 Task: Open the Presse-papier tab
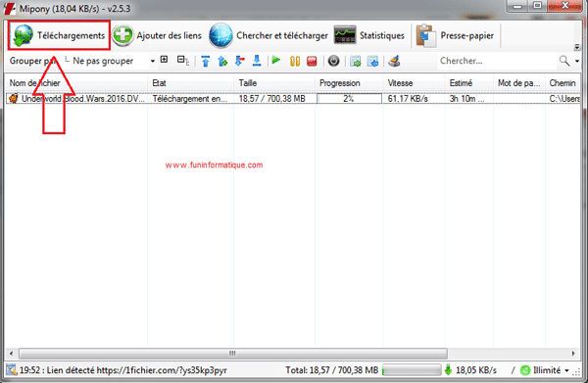[x=455, y=35]
